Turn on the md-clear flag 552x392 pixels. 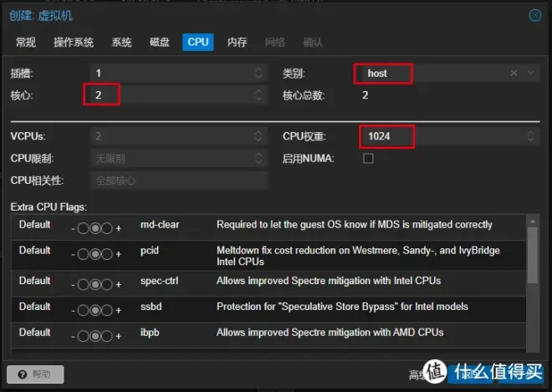[107, 228]
